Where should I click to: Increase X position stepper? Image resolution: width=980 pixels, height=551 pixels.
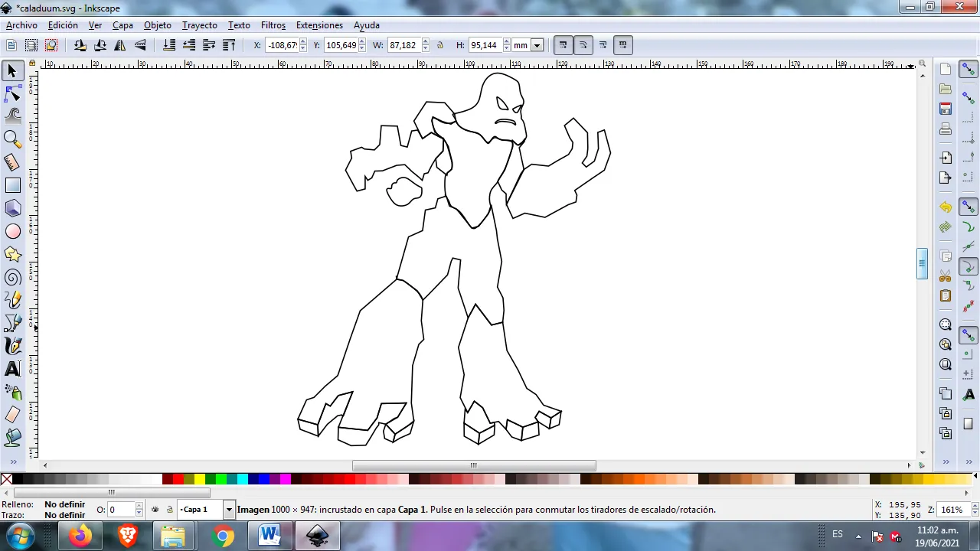point(303,42)
